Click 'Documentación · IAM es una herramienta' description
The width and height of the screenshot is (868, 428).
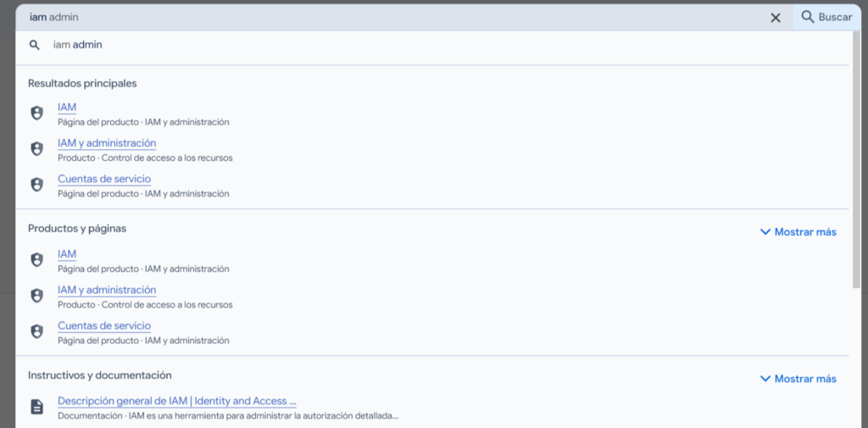pos(228,415)
